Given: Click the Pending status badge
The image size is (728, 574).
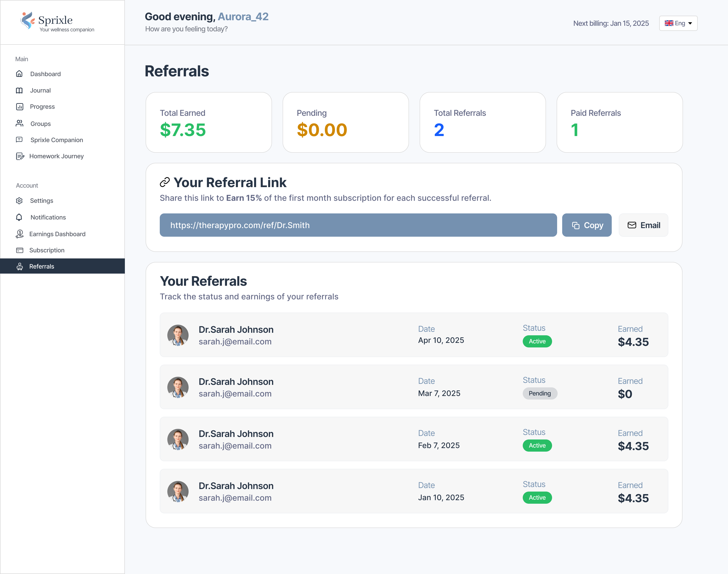Looking at the screenshot, I should pyautogui.click(x=539, y=393).
